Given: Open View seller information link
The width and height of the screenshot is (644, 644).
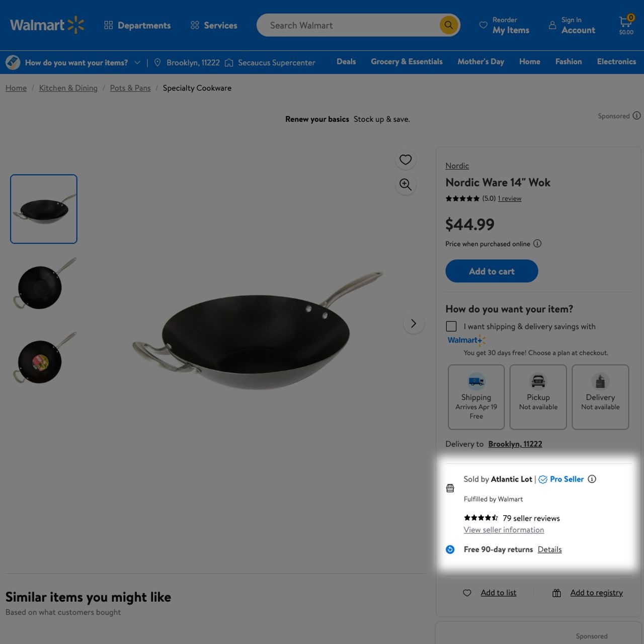Looking at the screenshot, I should (504, 530).
